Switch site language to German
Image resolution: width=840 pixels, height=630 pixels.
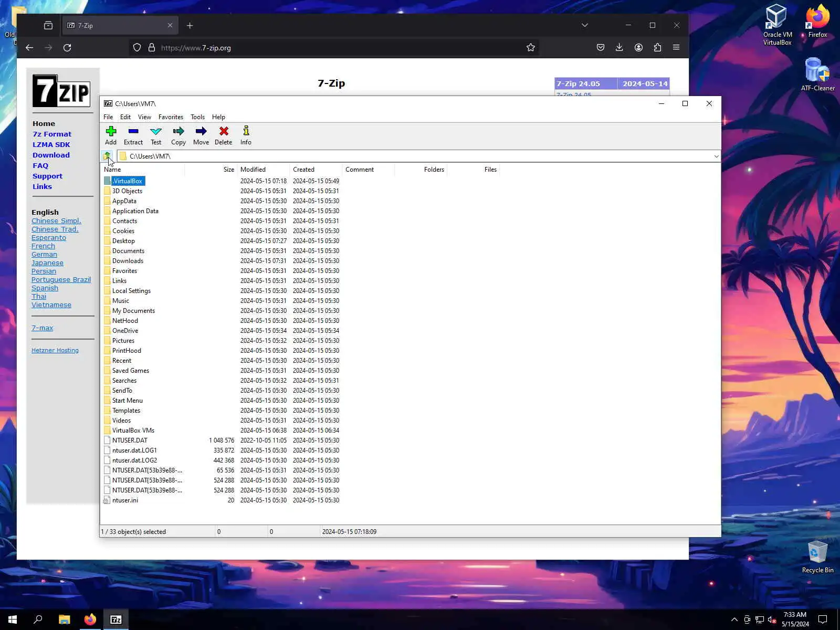click(44, 254)
